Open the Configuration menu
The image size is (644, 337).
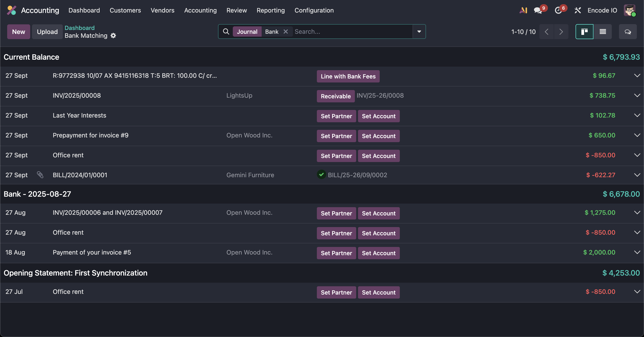click(314, 10)
